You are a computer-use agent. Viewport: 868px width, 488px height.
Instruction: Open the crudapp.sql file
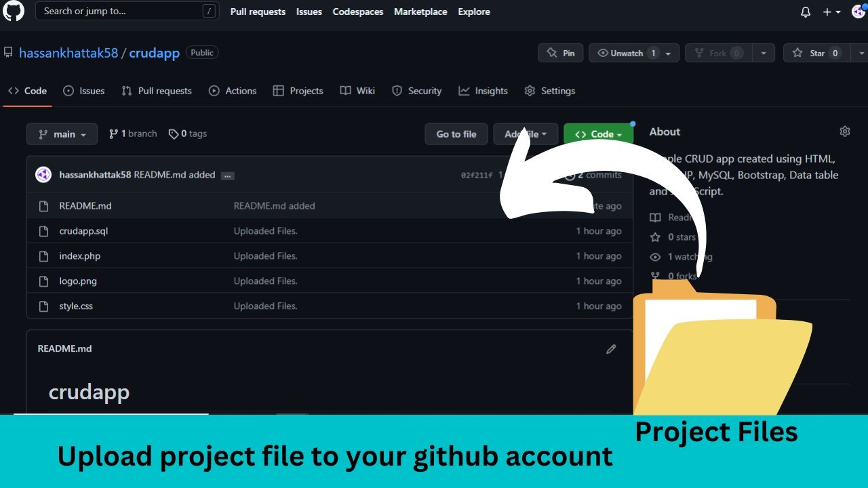(83, 231)
